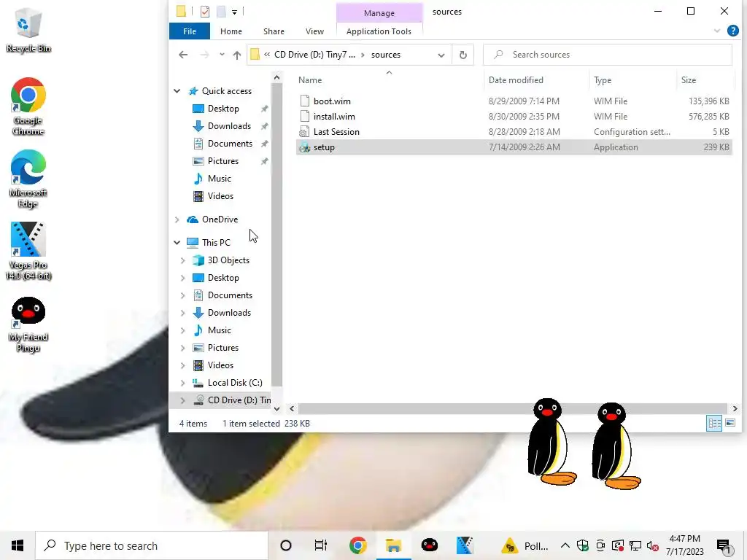Open the File menu
Screen dimensions: 747x560
(190, 31)
